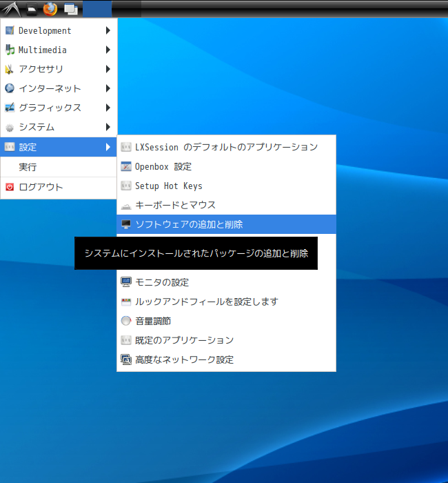The height and width of the screenshot is (483, 448).
Task: Select ログアウト from the menu
Action: coord(59,187)
